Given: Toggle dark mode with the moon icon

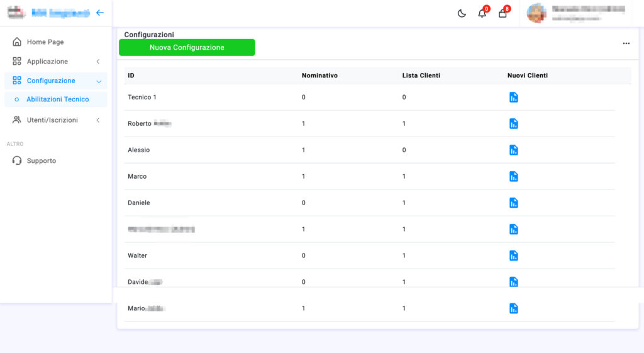Looking at the screenshot, I should (462, 13).
